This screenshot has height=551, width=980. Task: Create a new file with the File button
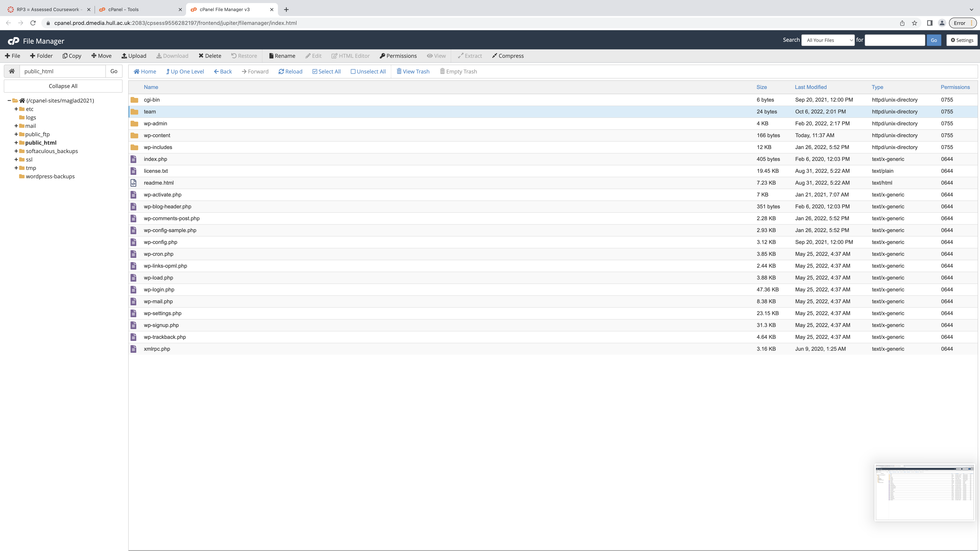[x=13, y=56]
